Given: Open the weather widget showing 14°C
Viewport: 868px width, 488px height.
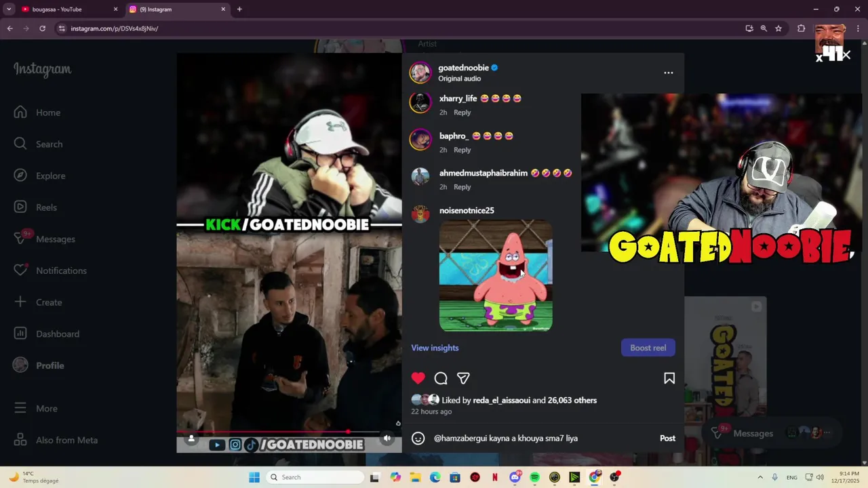Looking at the screenshot, I should coord(33,477).
